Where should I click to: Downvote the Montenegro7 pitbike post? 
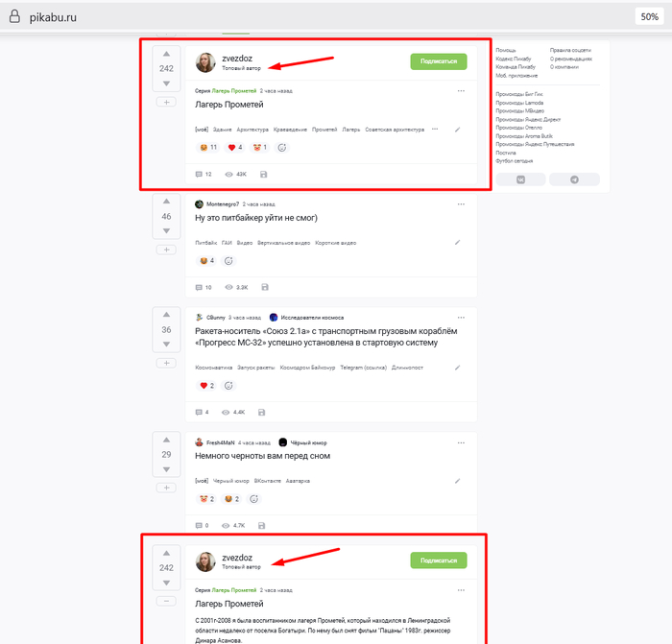(166, 231)
